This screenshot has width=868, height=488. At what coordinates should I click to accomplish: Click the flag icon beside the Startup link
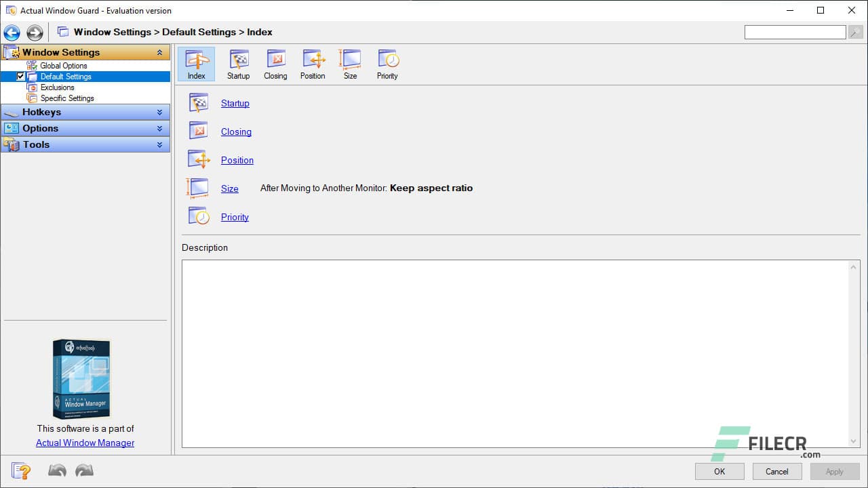199,103
